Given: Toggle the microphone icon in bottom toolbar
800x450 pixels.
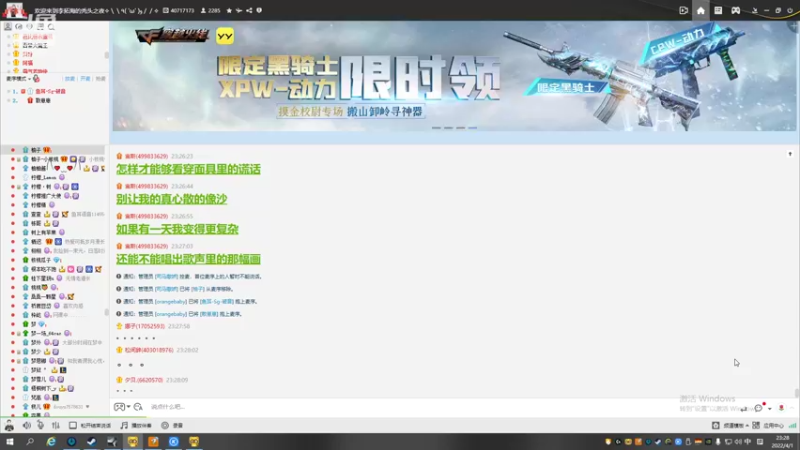Looking at the screenshot, I should pyautogui.click(x=40, y=425).
